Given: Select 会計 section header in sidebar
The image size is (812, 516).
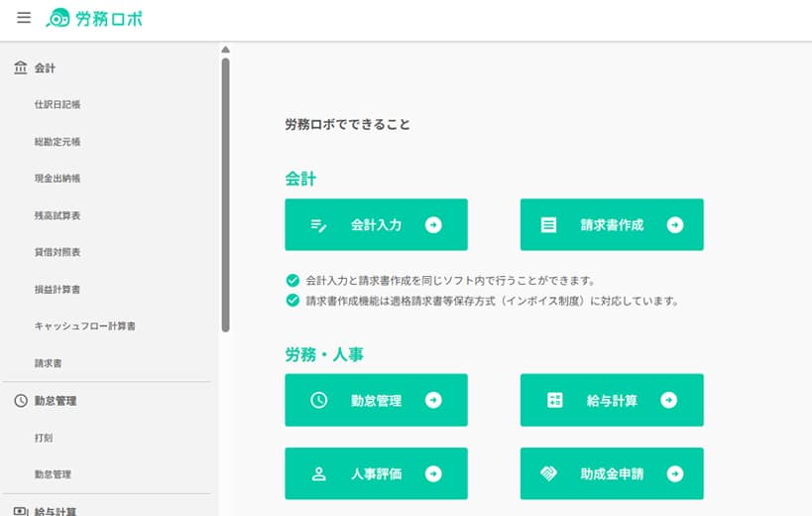Looking at the screenshot, I should 45,67.
